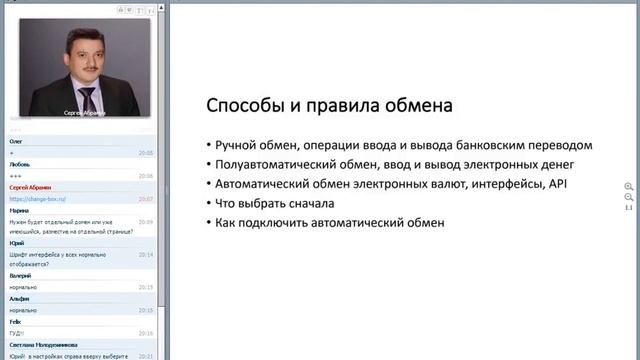Zoom in on the presentation slide
Screen dimensions: 640x360
click(629, 187)
